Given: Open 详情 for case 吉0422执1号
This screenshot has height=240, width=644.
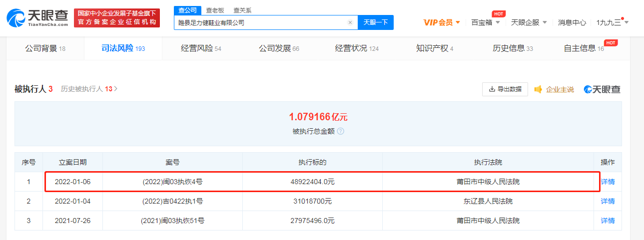Looking at the screenshot, I should pos(608,201).
